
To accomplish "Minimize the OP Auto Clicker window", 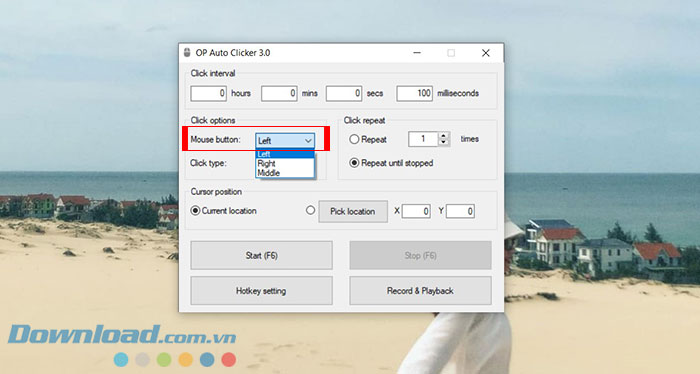I will coord(417,53).
